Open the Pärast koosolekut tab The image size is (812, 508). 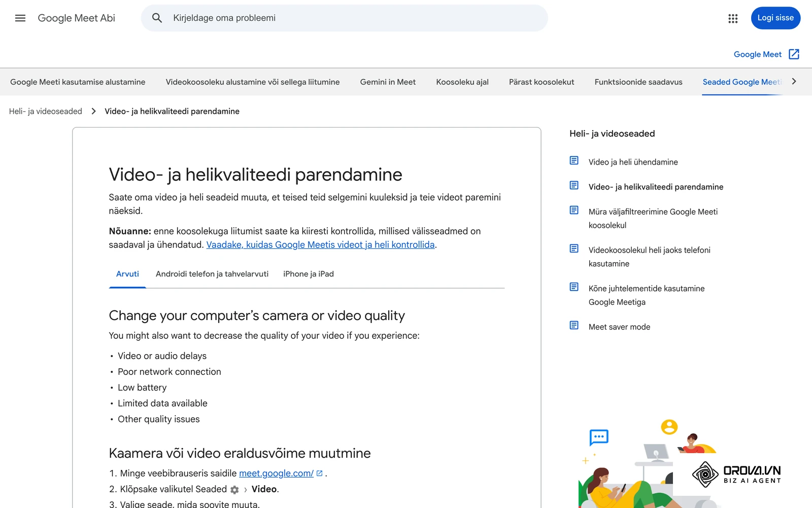click(x=542, y=82)
